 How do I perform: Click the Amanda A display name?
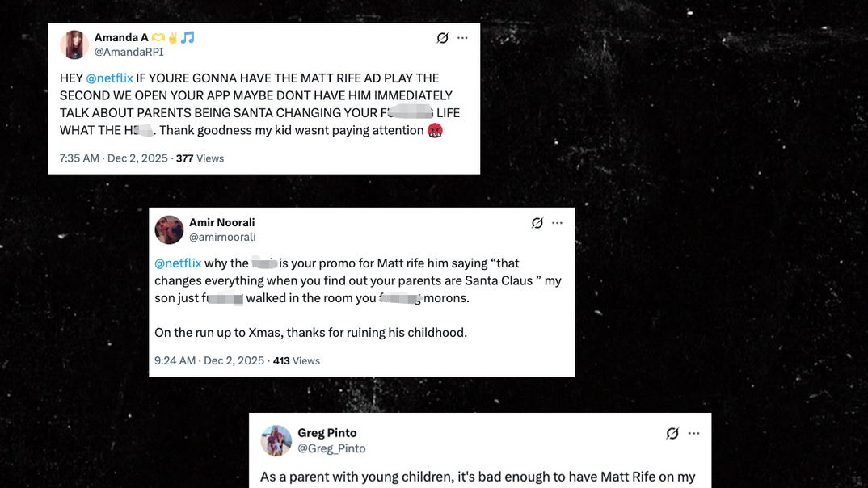tap(121, 37)
